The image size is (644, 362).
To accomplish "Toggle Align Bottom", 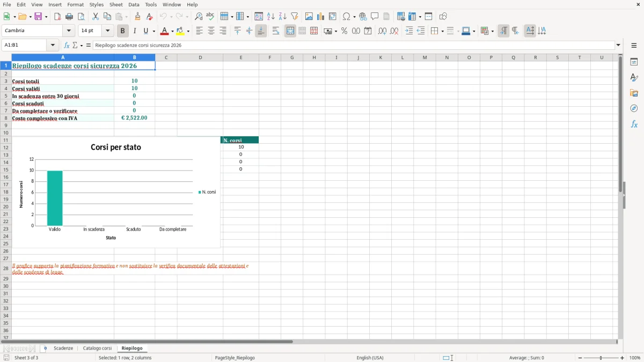I will pos(261,31).
